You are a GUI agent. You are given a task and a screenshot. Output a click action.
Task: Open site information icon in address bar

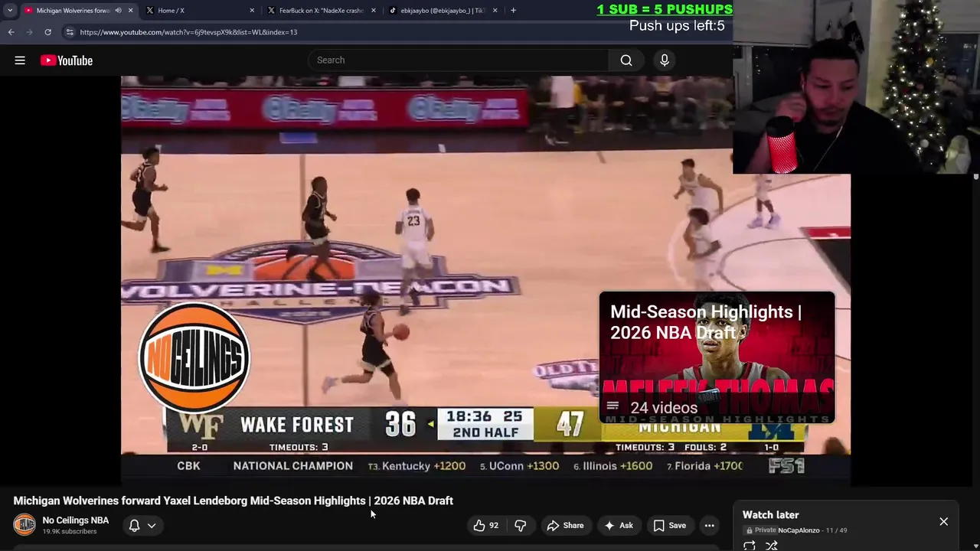70,32
